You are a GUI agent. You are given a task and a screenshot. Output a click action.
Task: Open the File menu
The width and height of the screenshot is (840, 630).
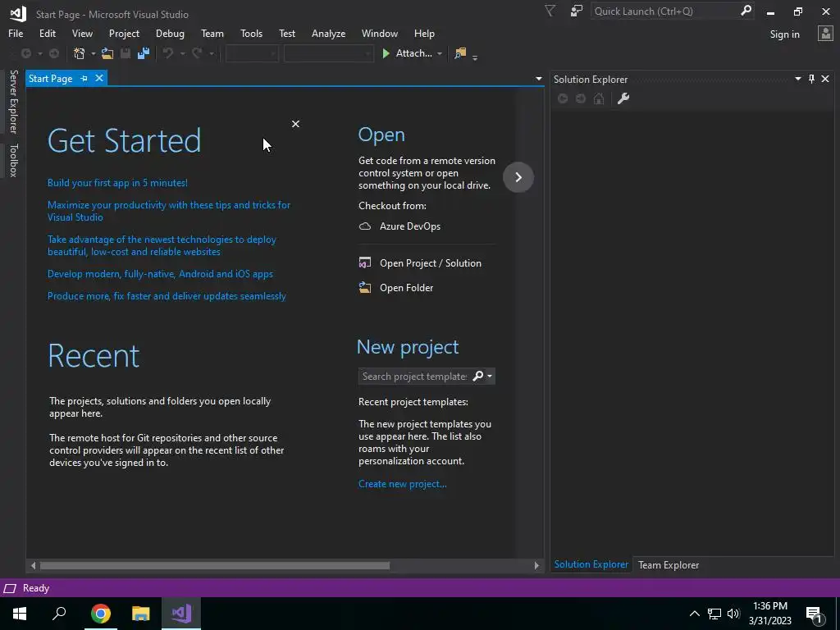(16, 33)
